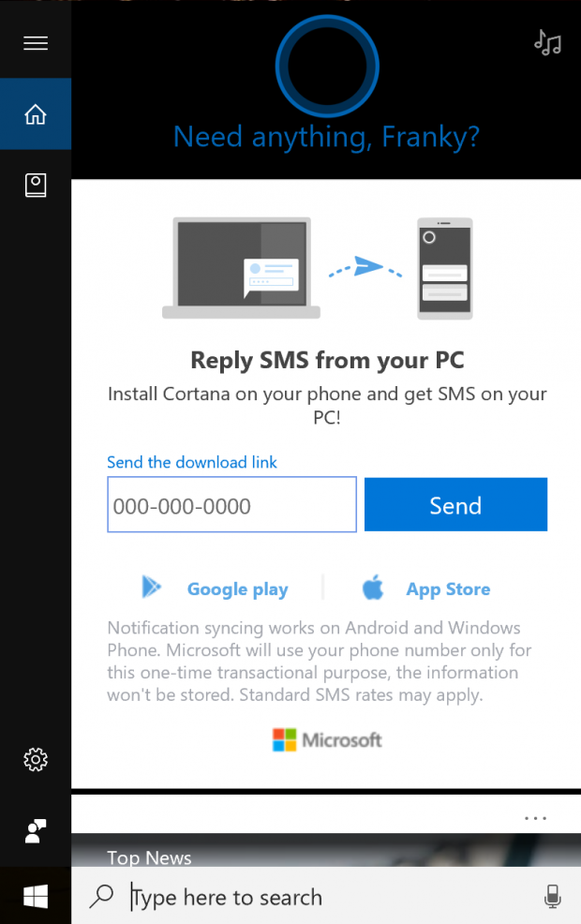Open Cortana settings gear icon
581x924 pixels.
pyautogui.click(x=36, y=760)
